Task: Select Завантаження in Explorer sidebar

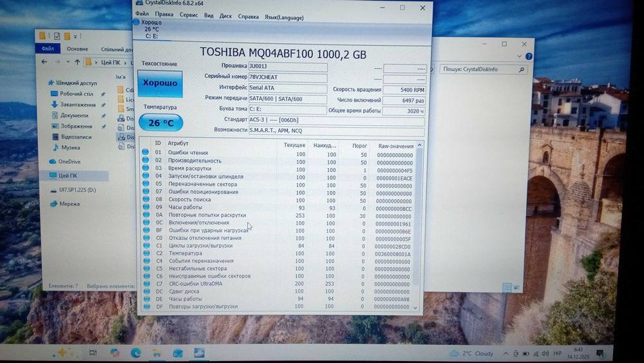Action: click(74, 104)
